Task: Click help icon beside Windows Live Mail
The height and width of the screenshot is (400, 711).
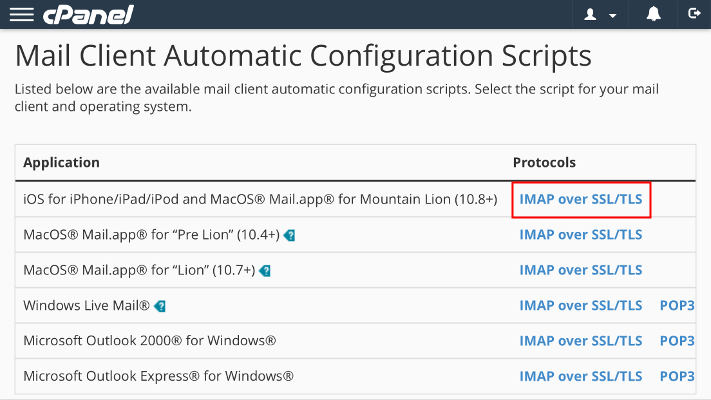Action: click(160, 305)
